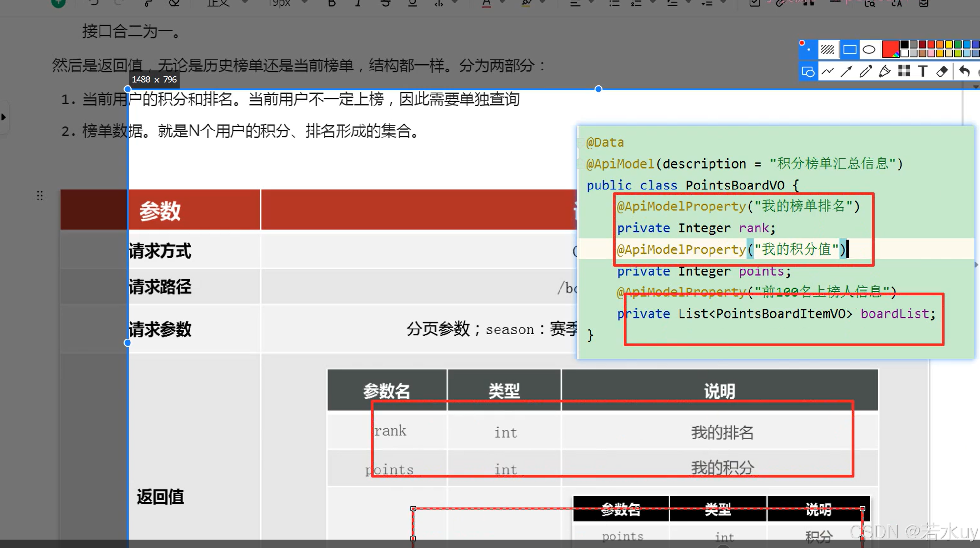Select the eraser tool
The width and height of the screenshot is (980, 548).
pos(941,72)
